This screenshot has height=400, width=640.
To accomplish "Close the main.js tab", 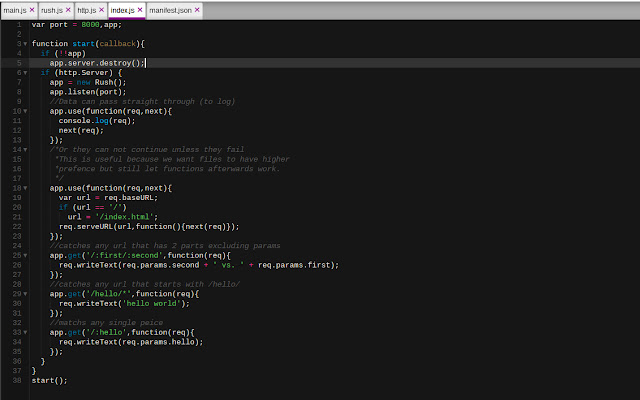I will pos(32,10).
